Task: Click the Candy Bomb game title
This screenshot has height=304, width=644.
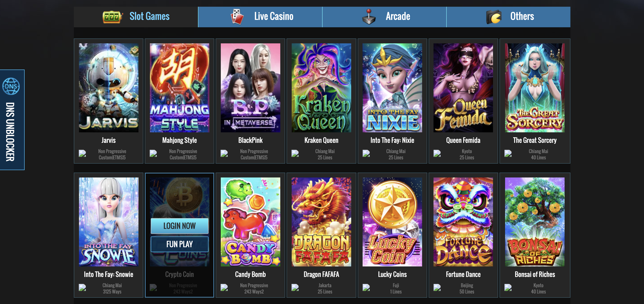Action: point(250,274)
